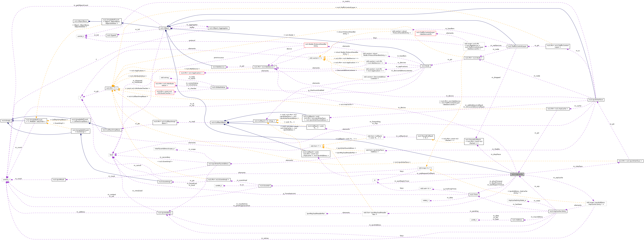Select ns3::Ptr< ns3::TrafficControlLayer > node
Viewport: 644px width, 240px height.
pos(558,46)
